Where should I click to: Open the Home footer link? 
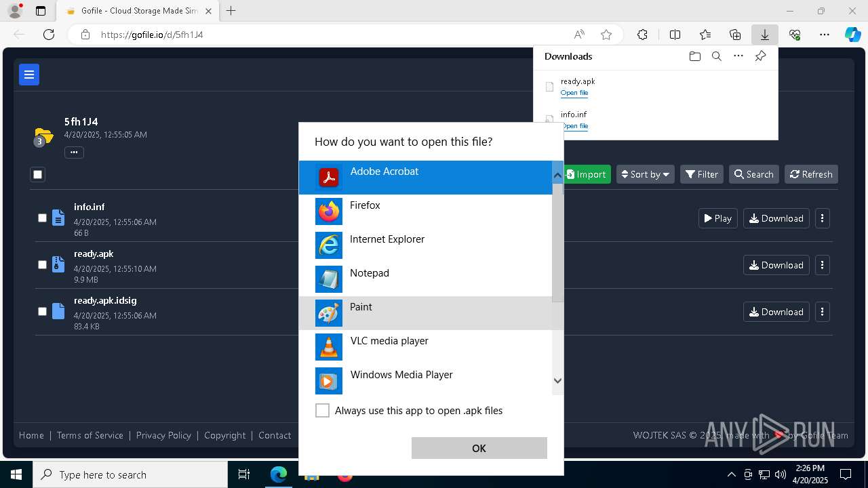(x=31, y=435)
